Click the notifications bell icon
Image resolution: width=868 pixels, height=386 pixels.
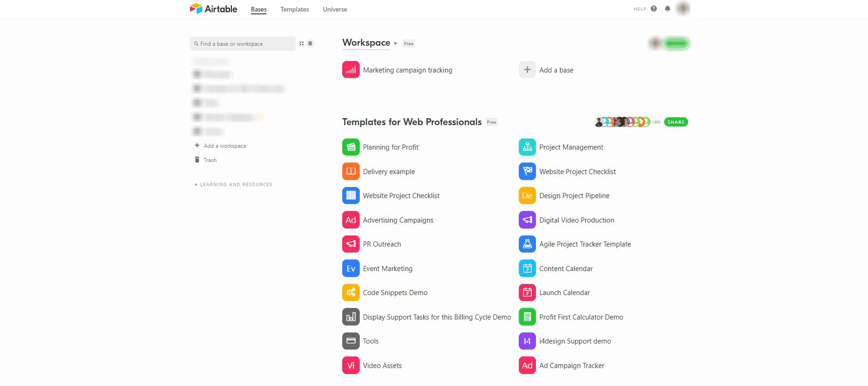[667, 9]
